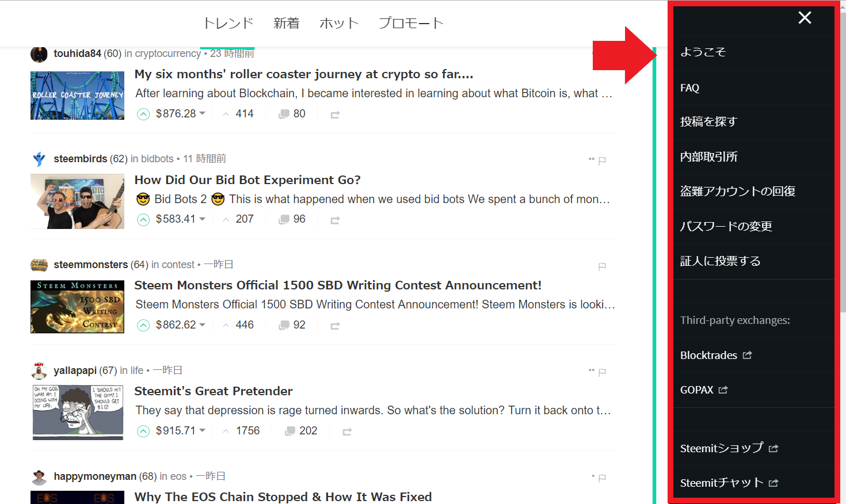
Task: Switch to the プロモート tab
Action: click(411, 23)
